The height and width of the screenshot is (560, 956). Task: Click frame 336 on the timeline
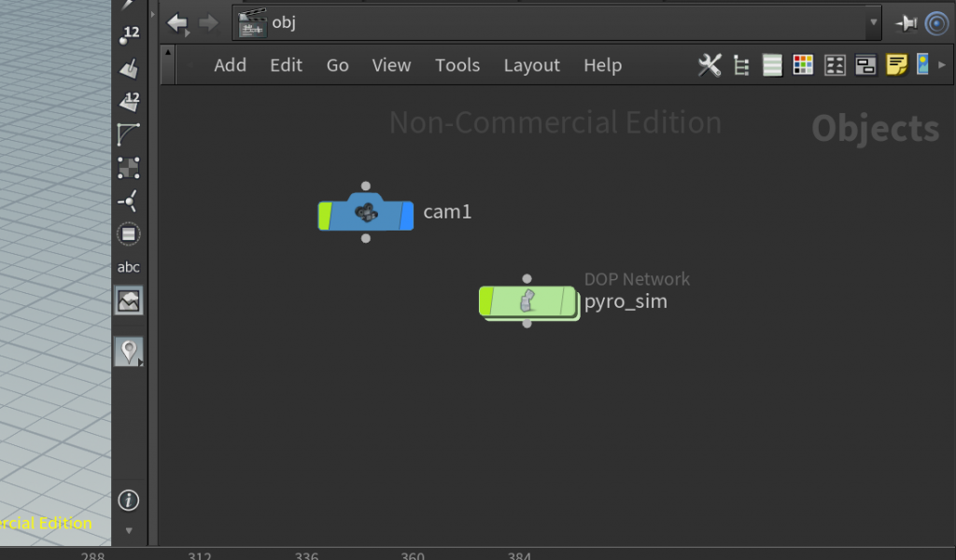[306, 555]
